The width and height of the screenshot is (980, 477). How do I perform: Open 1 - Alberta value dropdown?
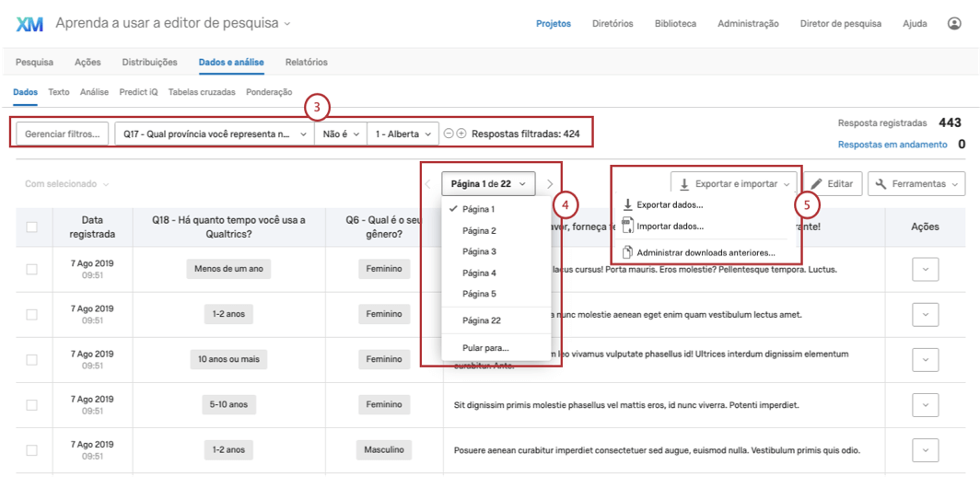403,134
